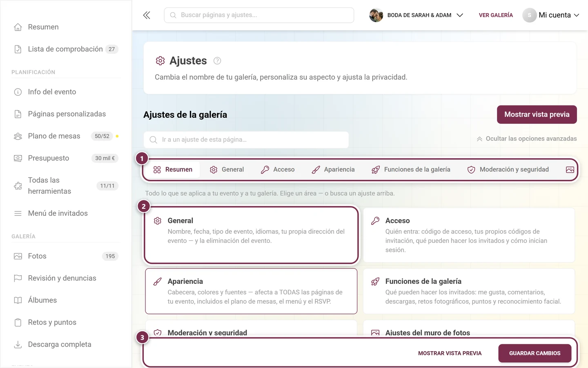Click the large Mostrar vista previa button

coord(537,114)
